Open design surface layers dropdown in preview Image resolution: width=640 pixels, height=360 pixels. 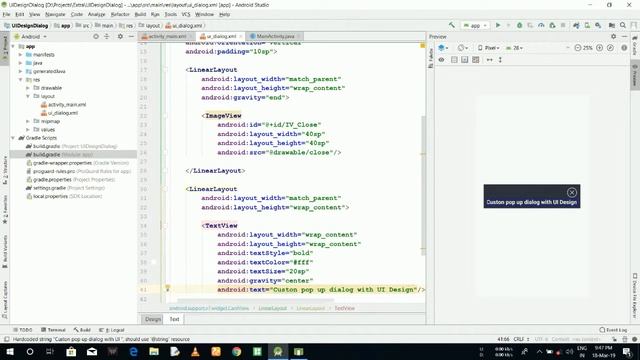[443, 48]
